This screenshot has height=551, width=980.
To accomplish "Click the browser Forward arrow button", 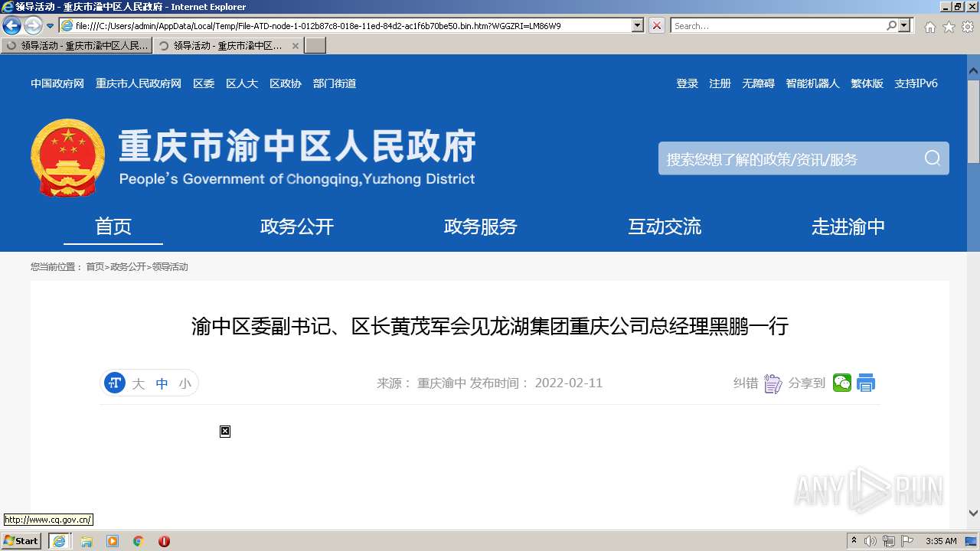I will point(33,25).
